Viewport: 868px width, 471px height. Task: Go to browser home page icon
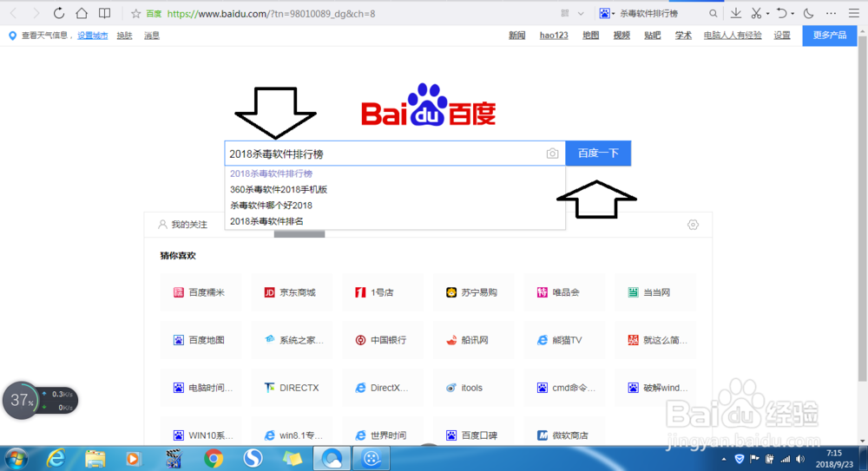82,13
